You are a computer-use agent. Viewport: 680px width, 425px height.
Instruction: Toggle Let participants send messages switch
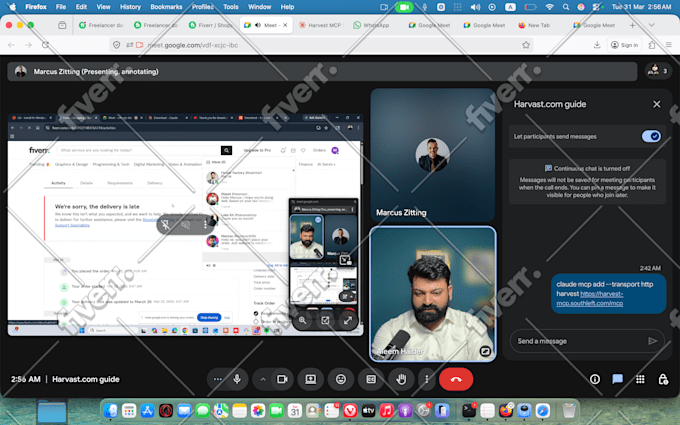(651, 136)
